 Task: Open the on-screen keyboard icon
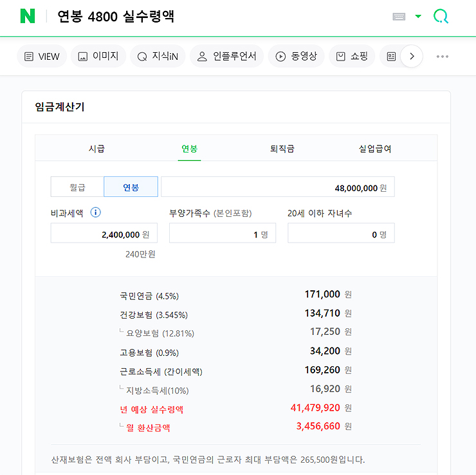[399, 16]
